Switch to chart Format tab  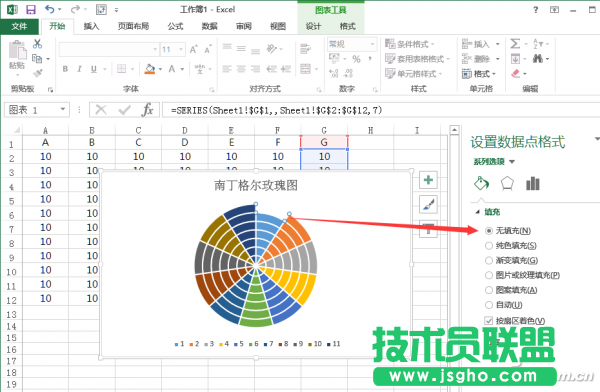(x=347, y=26)
